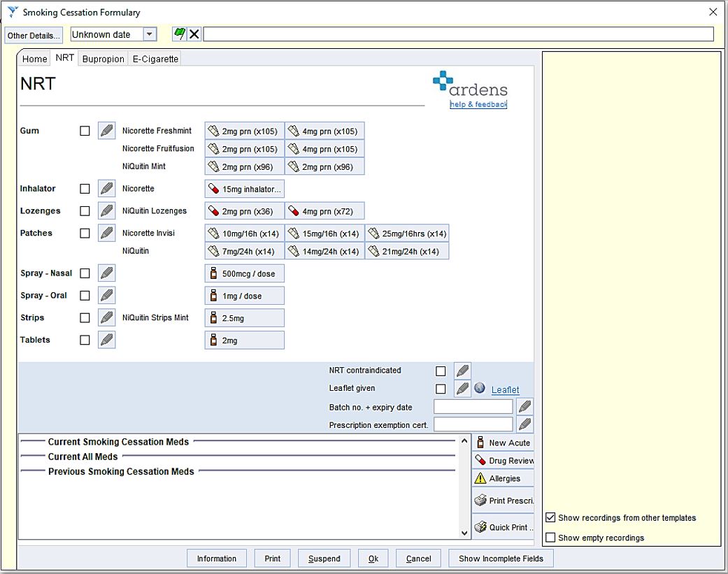
Task: Tick the Spray - Oral checkbox
Action: tap(85, 296)
